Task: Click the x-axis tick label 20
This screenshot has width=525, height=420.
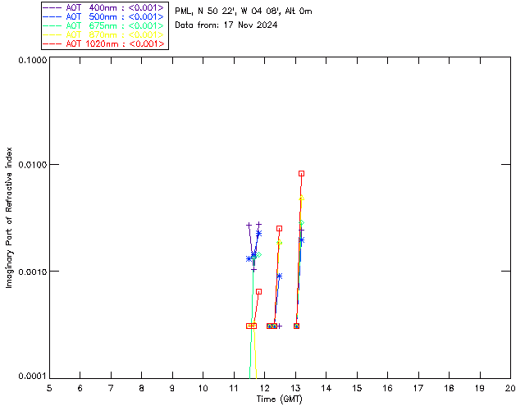Action: (x=510, y=388)
